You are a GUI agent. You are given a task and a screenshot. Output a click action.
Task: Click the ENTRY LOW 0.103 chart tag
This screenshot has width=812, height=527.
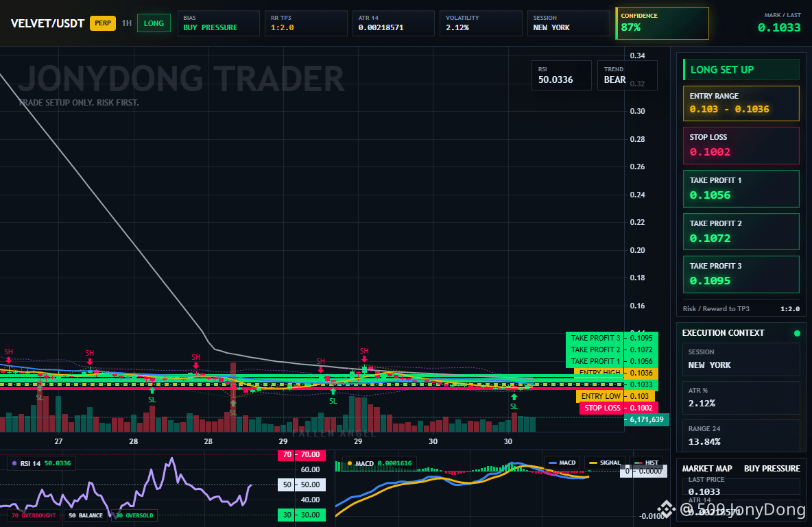coord(615,396)
